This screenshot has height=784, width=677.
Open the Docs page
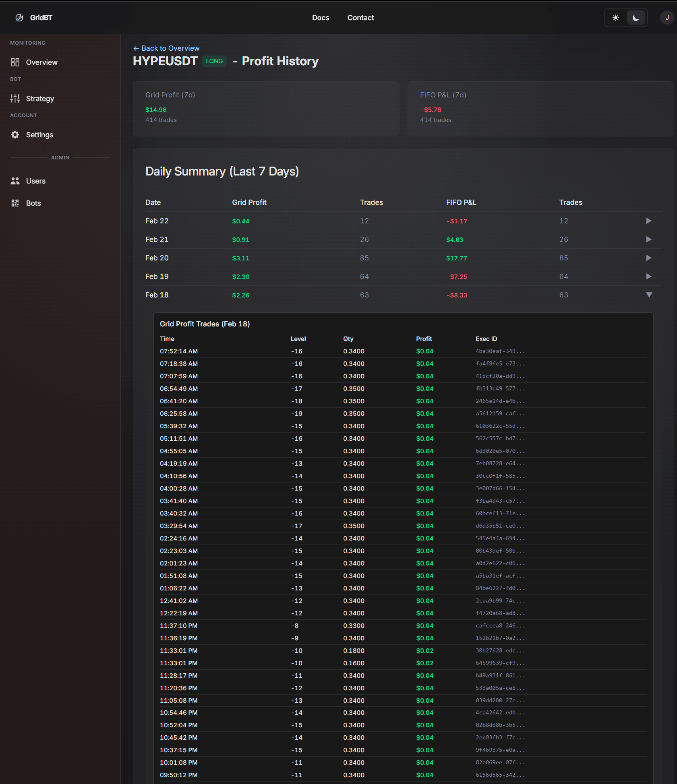coord(321,18)
